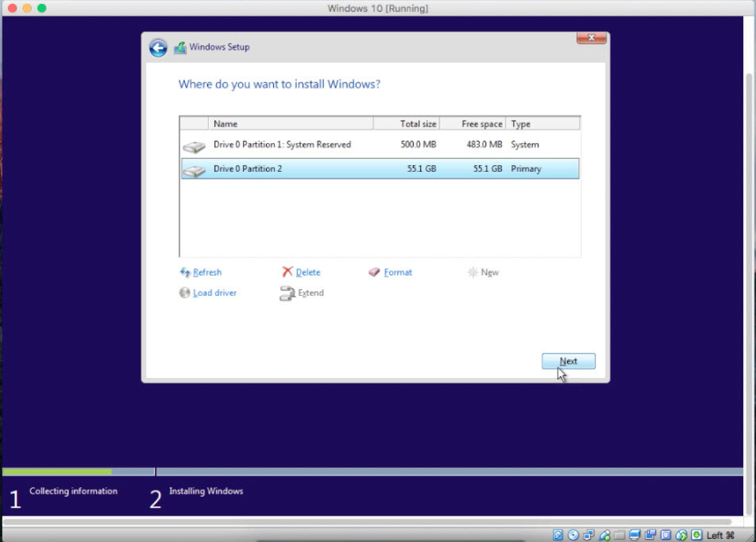Click the greyed-out New star icon
This screenshot has width=756, height=542.
(472, 273)
